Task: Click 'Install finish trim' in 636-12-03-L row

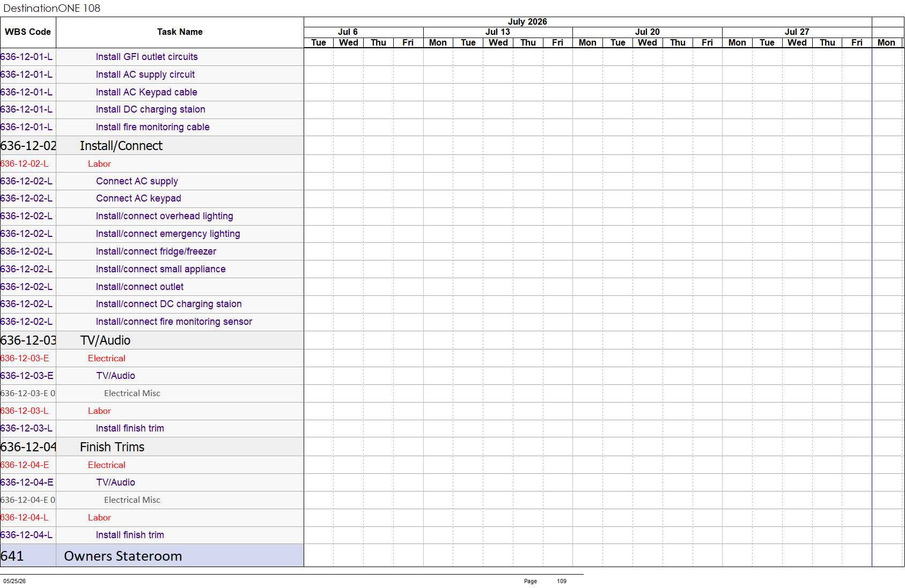Action: point(130,428)
